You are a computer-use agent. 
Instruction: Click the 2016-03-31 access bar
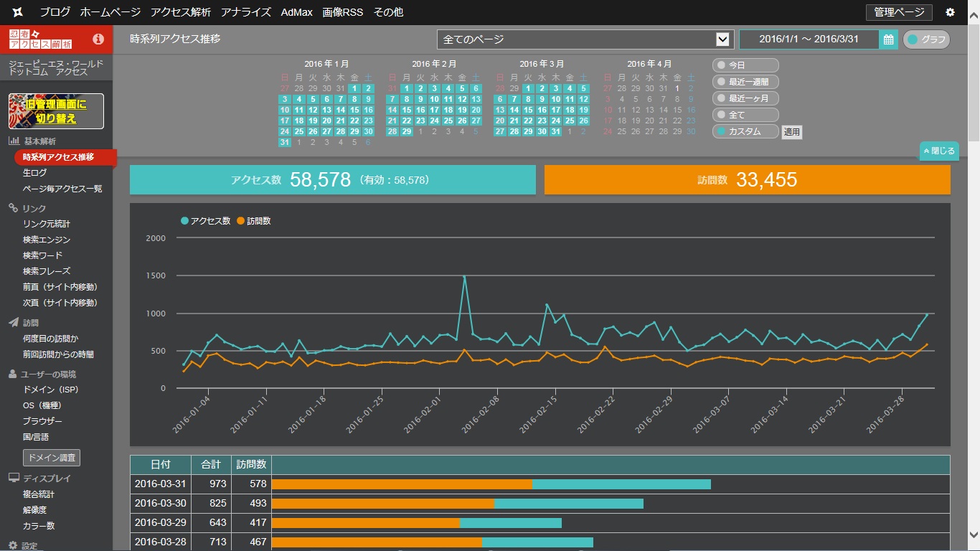coord(621,484)
